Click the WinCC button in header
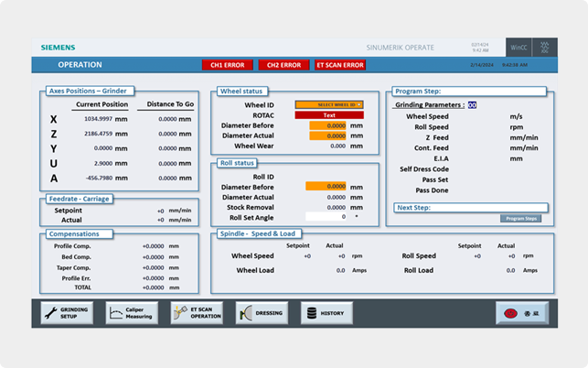 (518, 46)
